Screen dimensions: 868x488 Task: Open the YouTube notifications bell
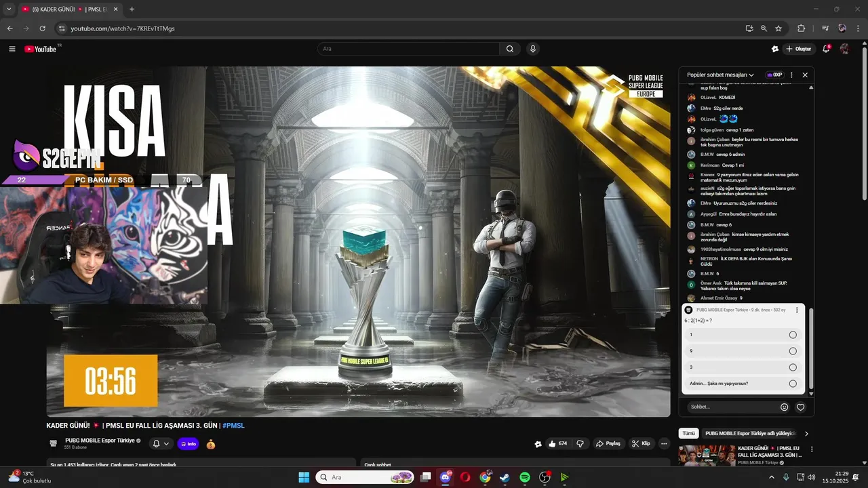coord(827,49)
